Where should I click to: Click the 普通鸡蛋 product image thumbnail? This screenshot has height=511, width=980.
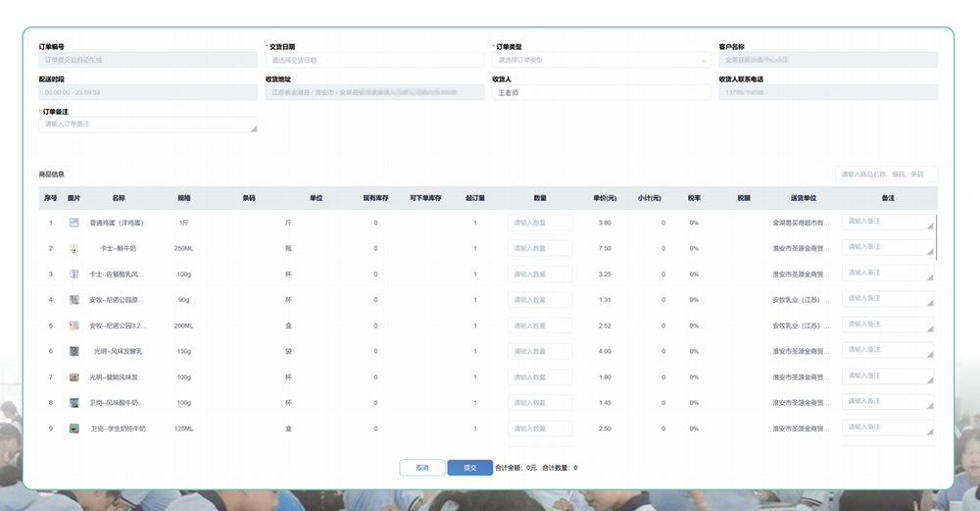click(73, 224)
